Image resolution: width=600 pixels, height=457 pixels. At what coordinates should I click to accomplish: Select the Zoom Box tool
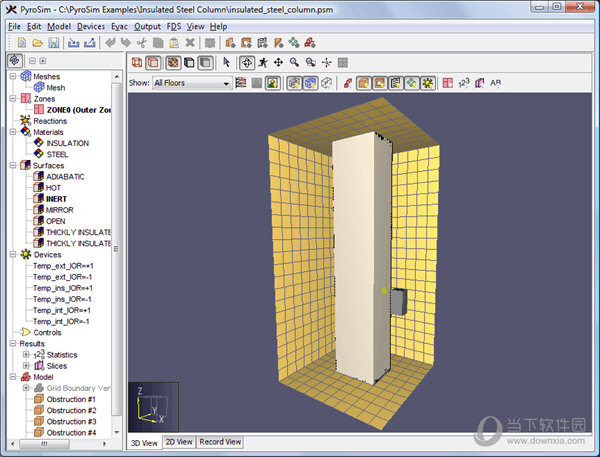click(310, 62)
